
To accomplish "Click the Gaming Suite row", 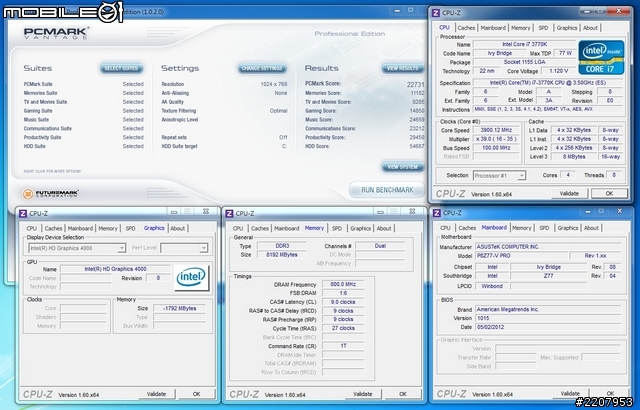I will (84, 111).
